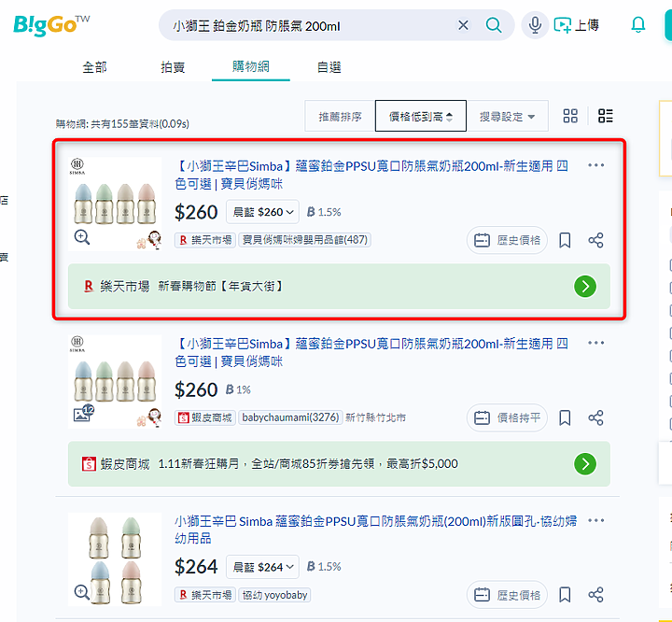The height and width of the screenshot is (622, 672).
Task: Share the $264 product
Action: tap(595, 595)
